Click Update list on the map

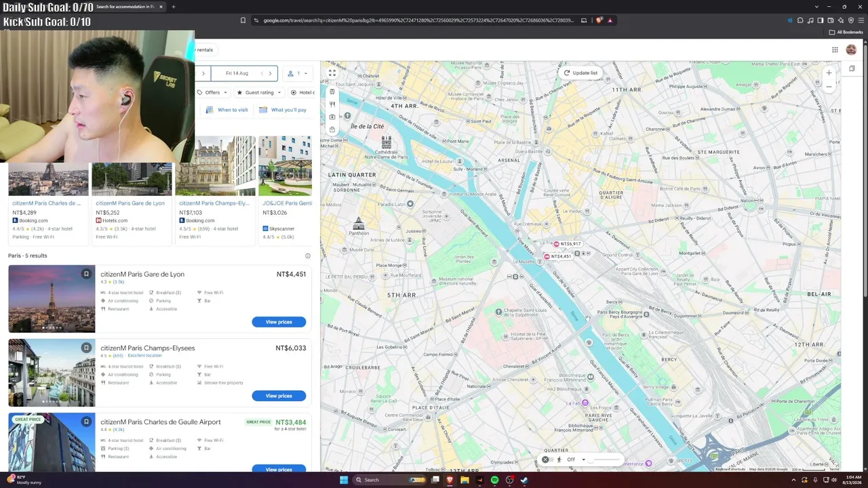coord(580,73)
